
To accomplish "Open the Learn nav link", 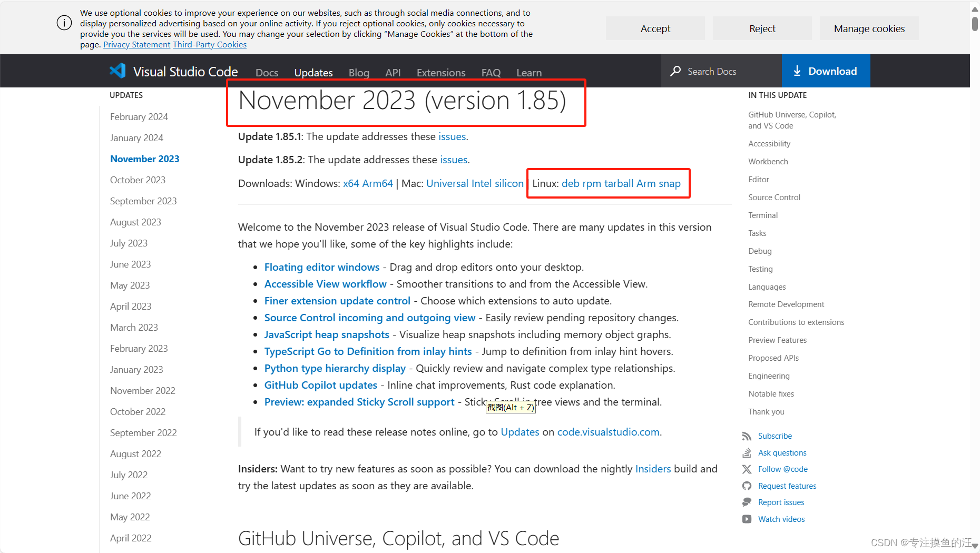I will click(x=529, y=73).
